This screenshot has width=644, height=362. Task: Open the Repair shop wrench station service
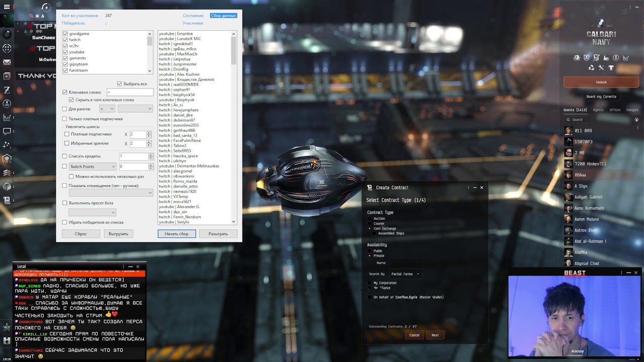click(x=601, y=68)
